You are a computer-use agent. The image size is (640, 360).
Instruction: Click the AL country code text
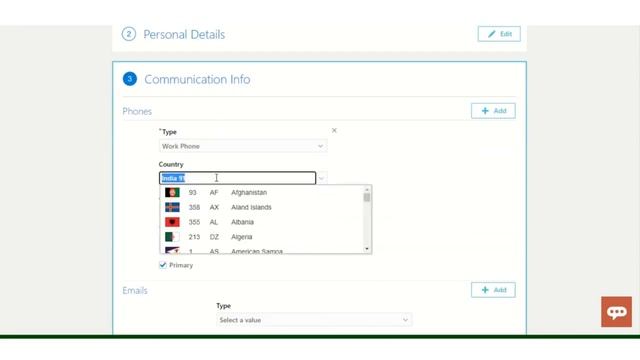point(214,222)
